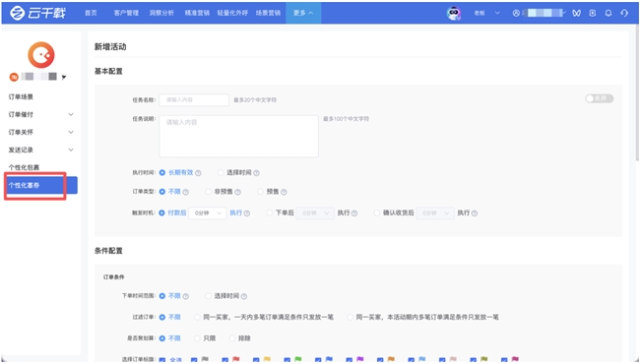Image resolution: width=640 pixels, height=364 pixels.
Task: Select 选择时间 radio for 执行时间
Action: [221, 173]
